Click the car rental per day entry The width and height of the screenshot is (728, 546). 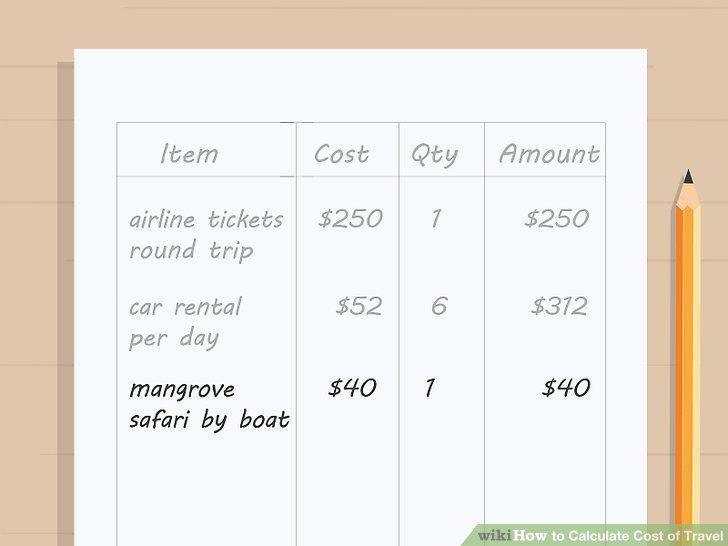tap(185, 323)
